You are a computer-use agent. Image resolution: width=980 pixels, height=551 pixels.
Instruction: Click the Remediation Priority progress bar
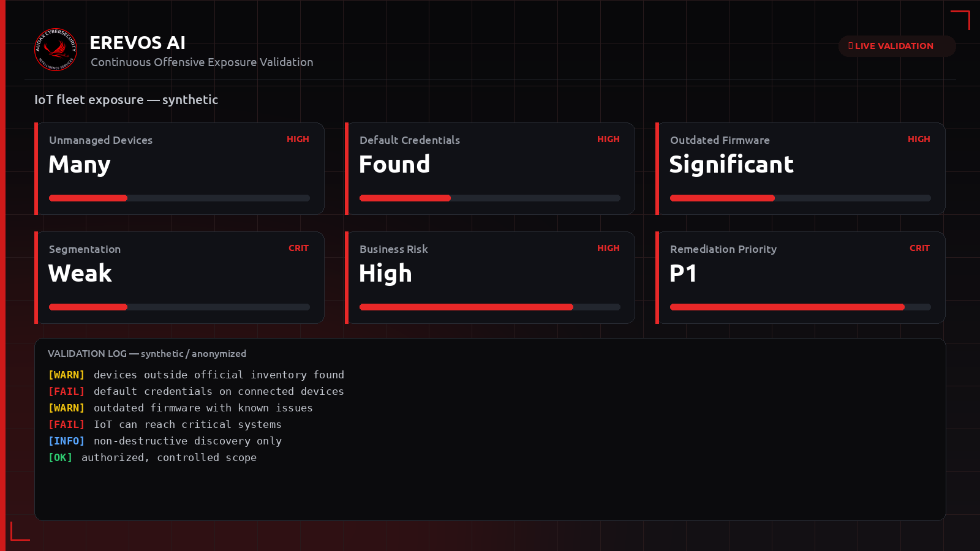(801, 307)
